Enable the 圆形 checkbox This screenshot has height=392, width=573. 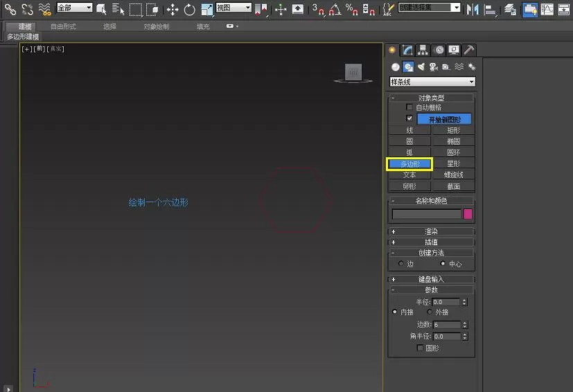click(421, 348)
